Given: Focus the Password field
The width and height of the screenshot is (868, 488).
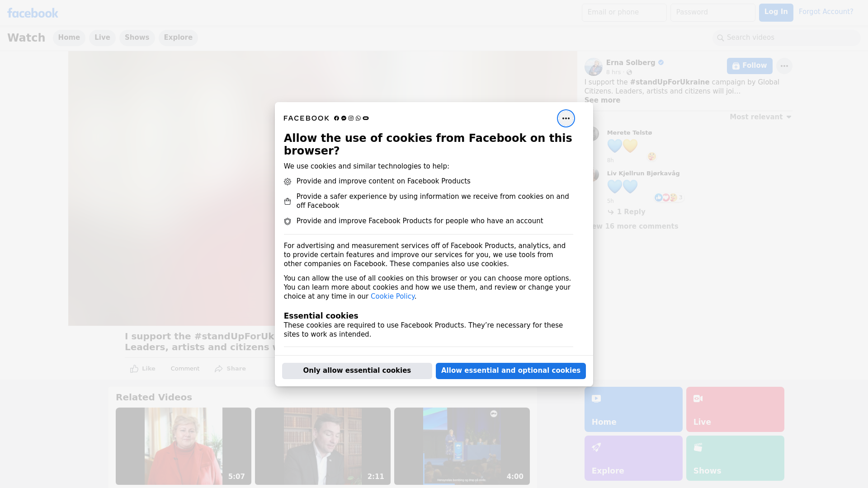Looking at the screenshot, I should (712, 13).
